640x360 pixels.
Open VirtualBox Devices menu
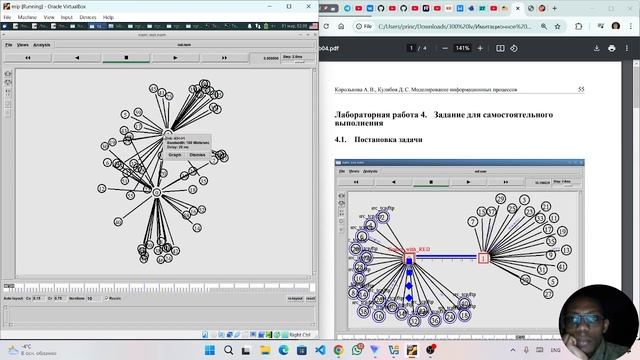tap(88, 18)
